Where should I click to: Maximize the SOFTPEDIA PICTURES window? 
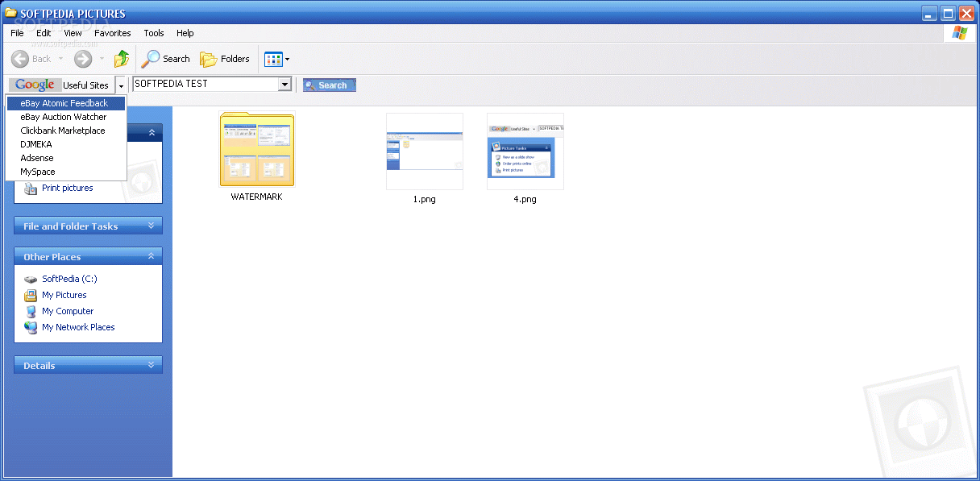[949, 13]
